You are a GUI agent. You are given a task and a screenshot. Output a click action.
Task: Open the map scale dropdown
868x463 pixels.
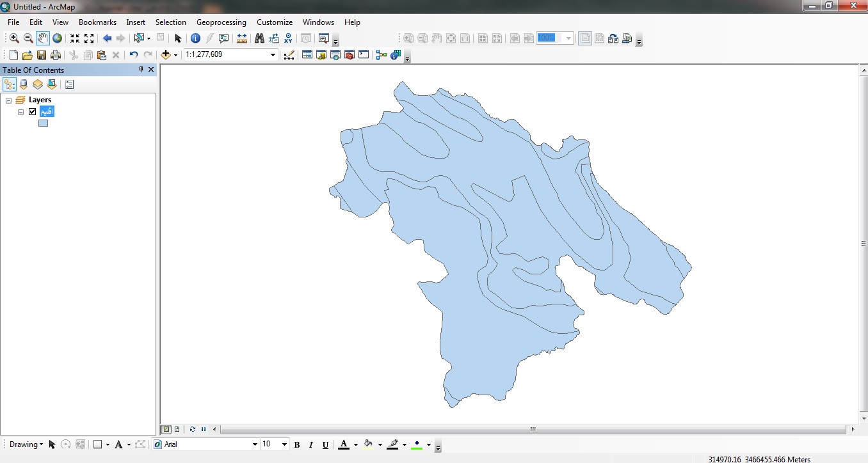point(273,55)
